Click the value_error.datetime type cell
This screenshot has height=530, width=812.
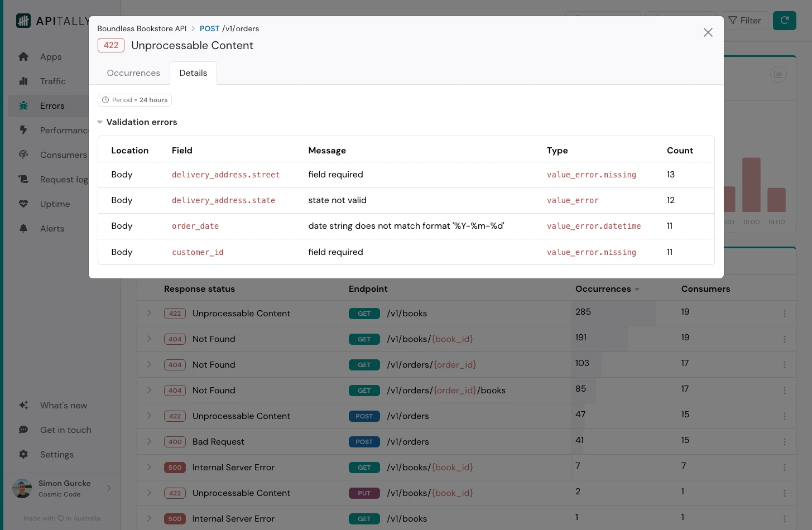tap(594, 226)
